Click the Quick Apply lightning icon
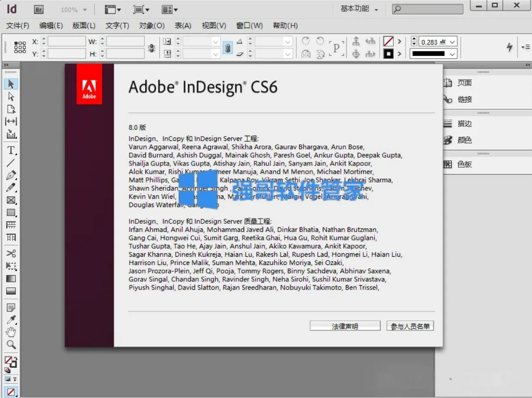Screen dimensions: 532x398 tap(510, 47)
